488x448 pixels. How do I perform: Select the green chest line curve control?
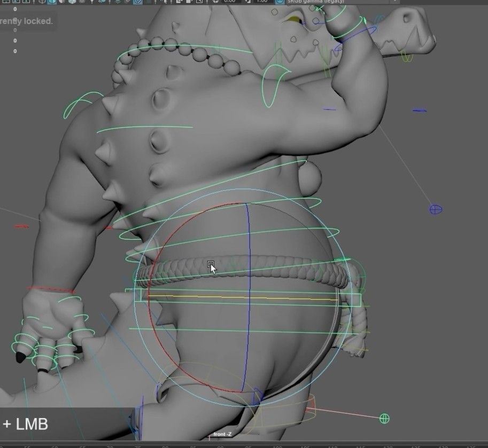click(145, 128)
